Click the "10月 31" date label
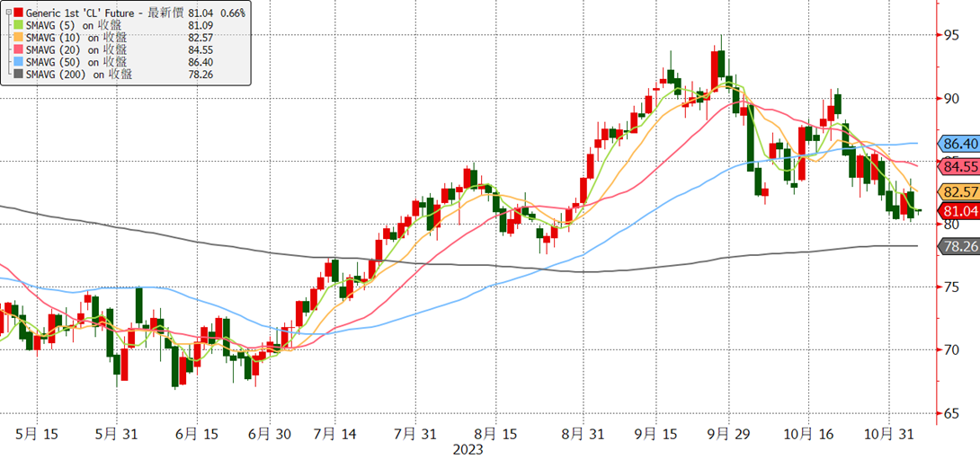Viewport: 980px width, 459px height. [x=889, y=433]
